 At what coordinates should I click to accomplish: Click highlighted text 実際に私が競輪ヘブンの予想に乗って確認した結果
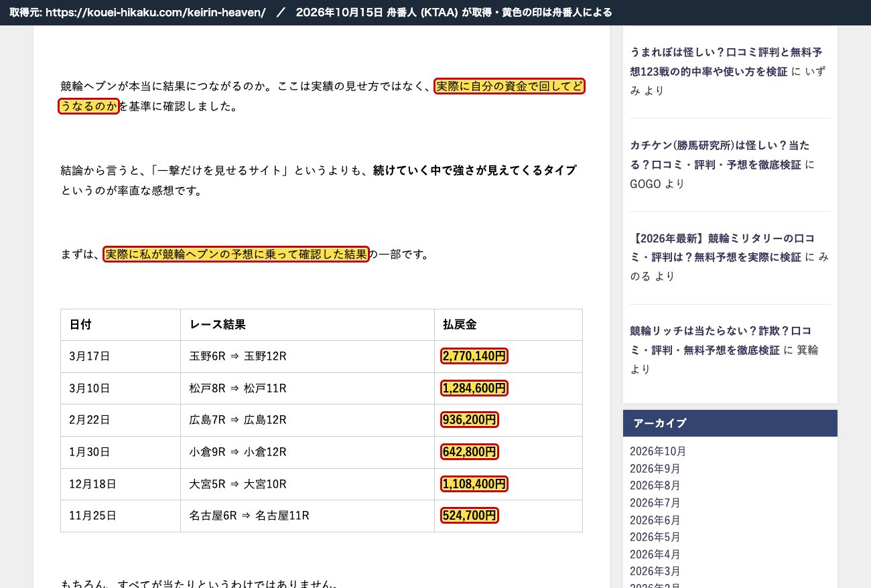click(x=236, y=254)
